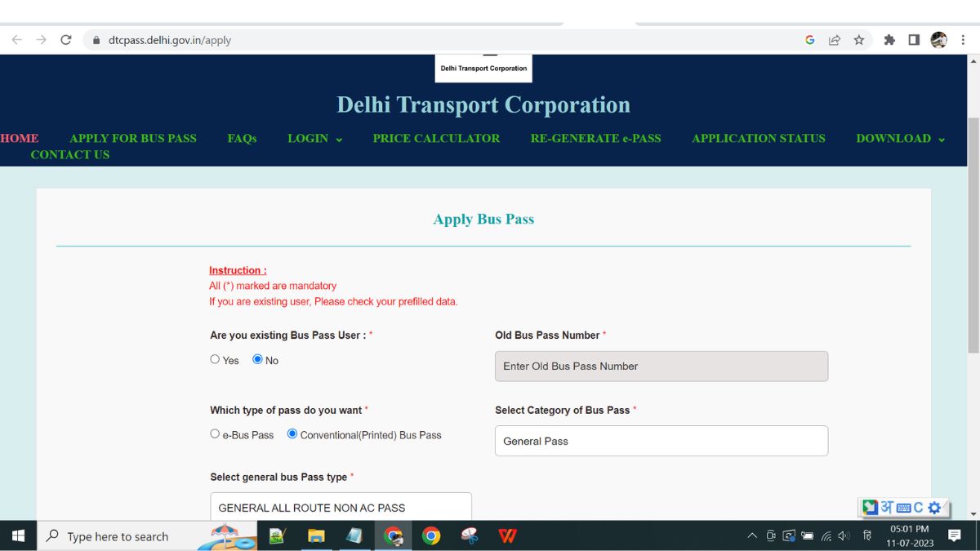Viewport: 980px width, 551px height.
Task: Select Conventional(Printed) Bus Pass option
Action: pyautogui.click(x=292, y=433)
